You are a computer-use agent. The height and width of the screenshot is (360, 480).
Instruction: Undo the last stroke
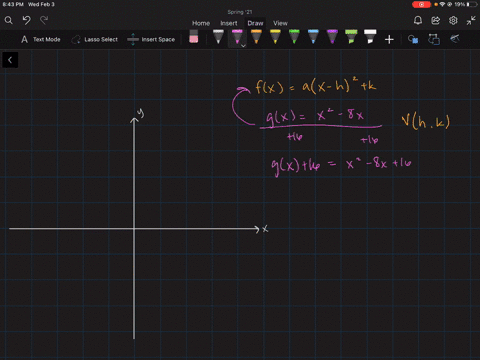pyautogui.click(x=26, y=20)
